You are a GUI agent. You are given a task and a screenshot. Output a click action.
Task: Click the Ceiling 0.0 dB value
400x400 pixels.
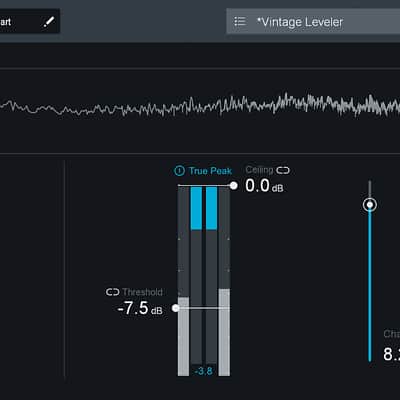tap(264, 186)
